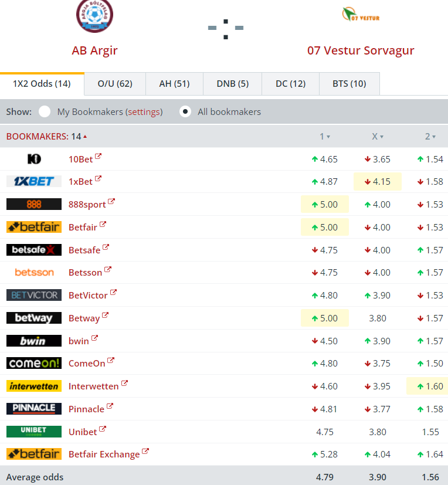This screenshot has height=485, width=448.
Task: Sort by home win column 1
Action: pos(324,137)
